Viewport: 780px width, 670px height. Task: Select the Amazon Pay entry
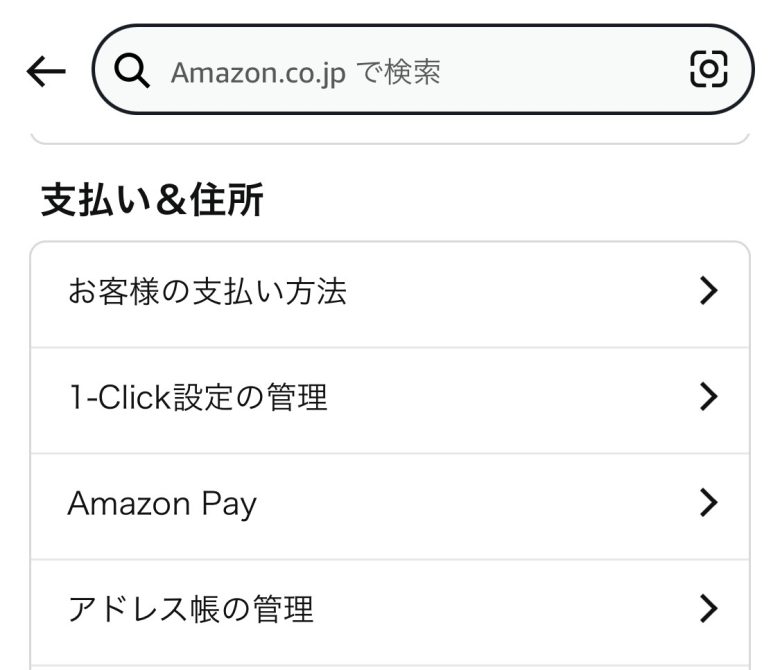tap(390, 504)
